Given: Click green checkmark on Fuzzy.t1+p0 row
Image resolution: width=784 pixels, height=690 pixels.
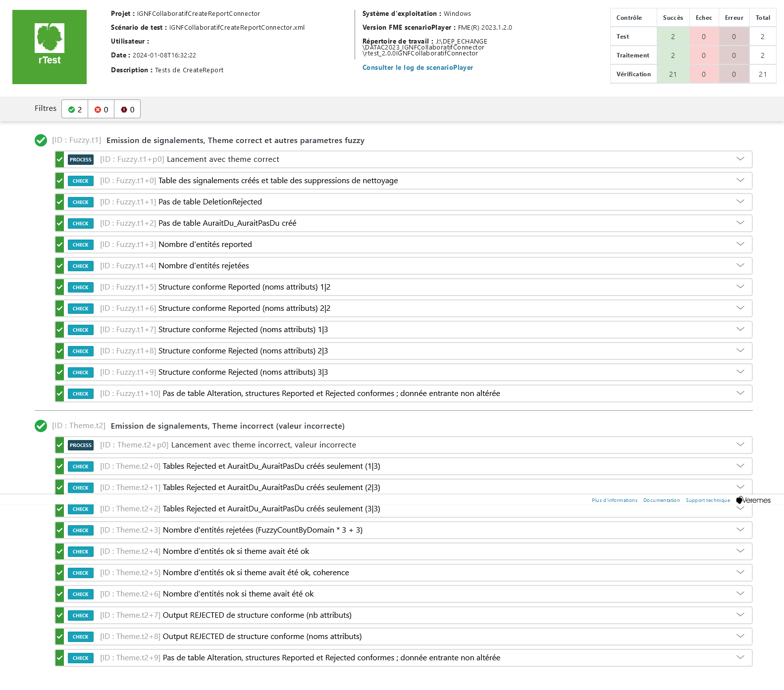Looking at the screenshot, I should pos(59,159).
